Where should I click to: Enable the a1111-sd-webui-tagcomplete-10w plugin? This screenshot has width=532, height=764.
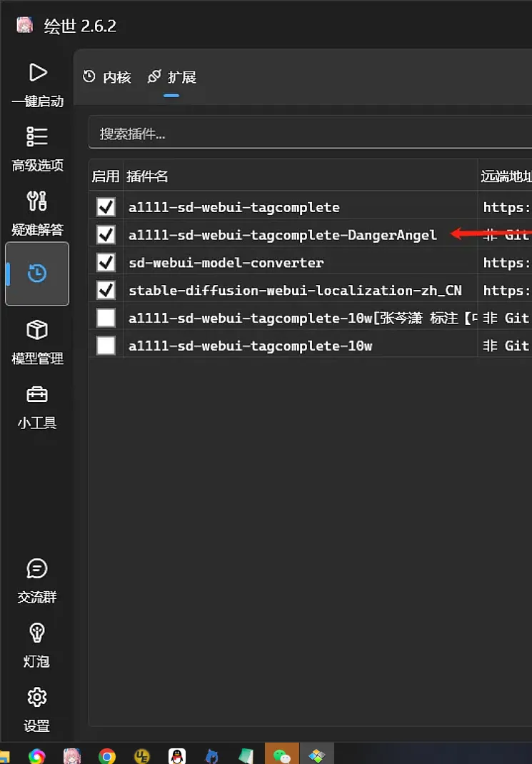pos(106,346)
